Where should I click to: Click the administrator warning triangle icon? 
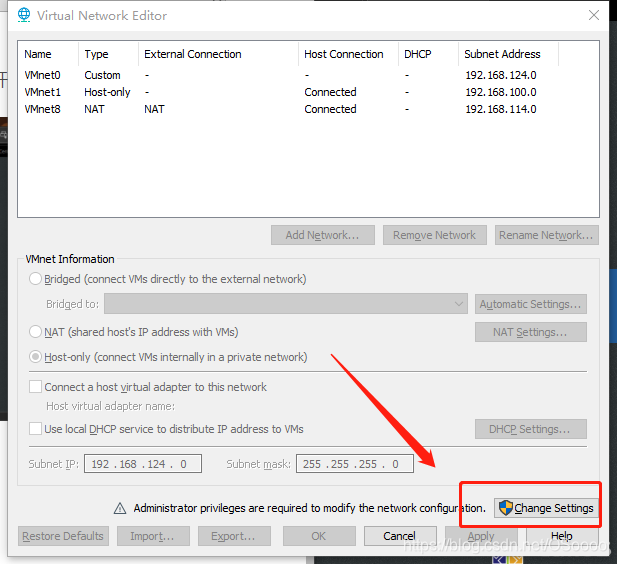[120, 509]
